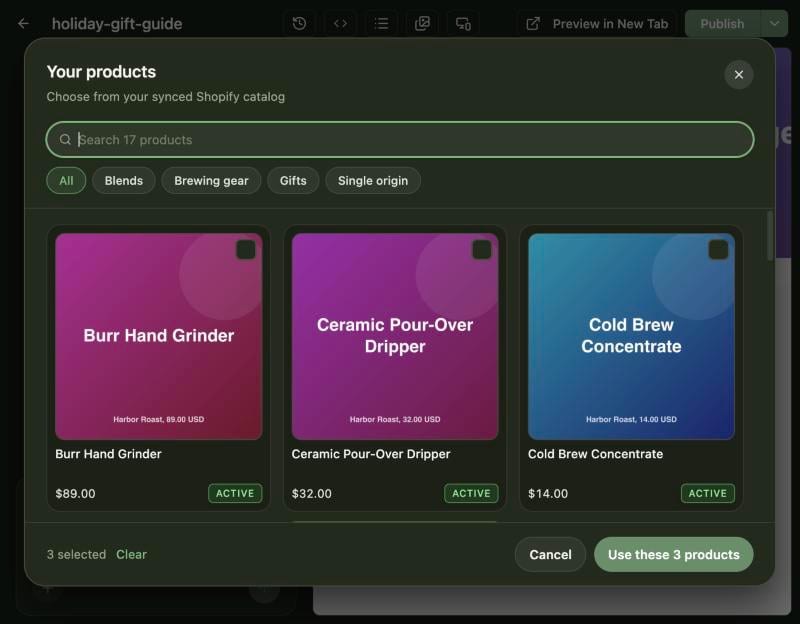Click ACTIVE badge on Ceramic Pour-Over Dripper
Viewport: 800px width, 624px height.
pyautogui.click(x=471, y=493)
